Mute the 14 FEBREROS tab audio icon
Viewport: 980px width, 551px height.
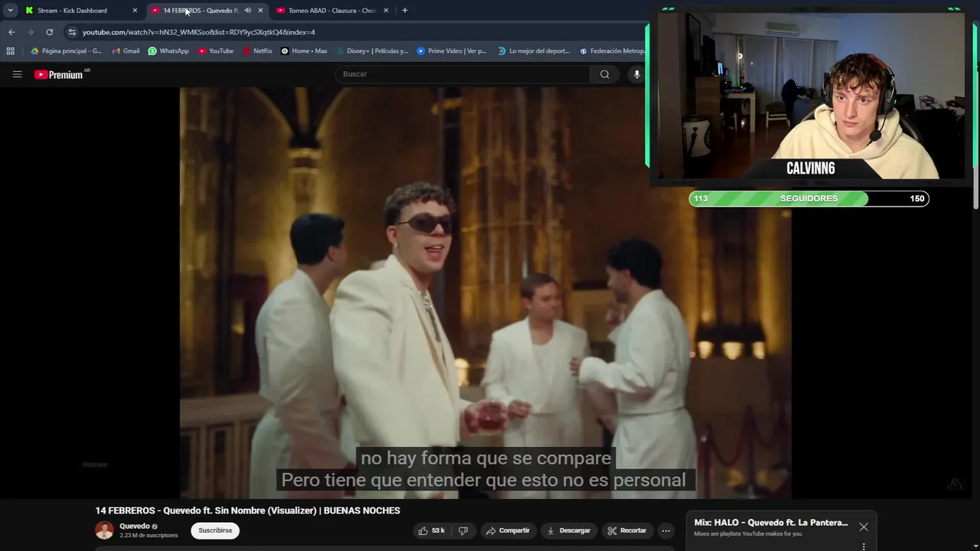click(247, 10)
